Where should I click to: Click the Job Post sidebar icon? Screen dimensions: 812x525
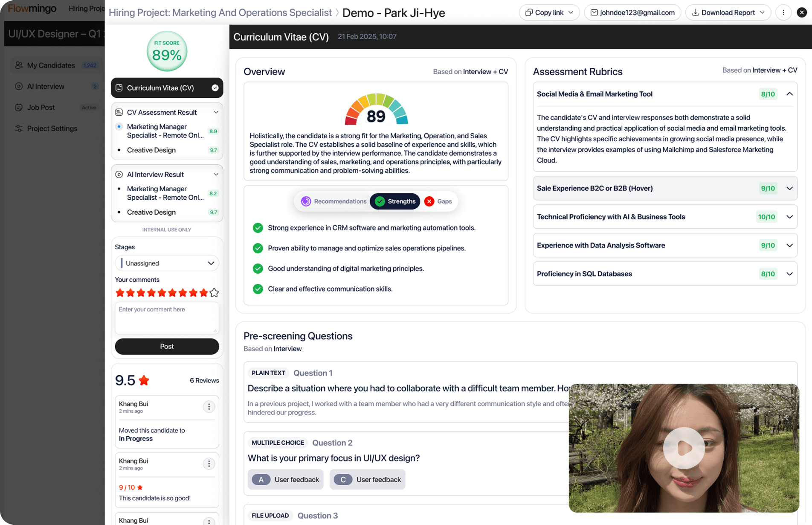19,108
